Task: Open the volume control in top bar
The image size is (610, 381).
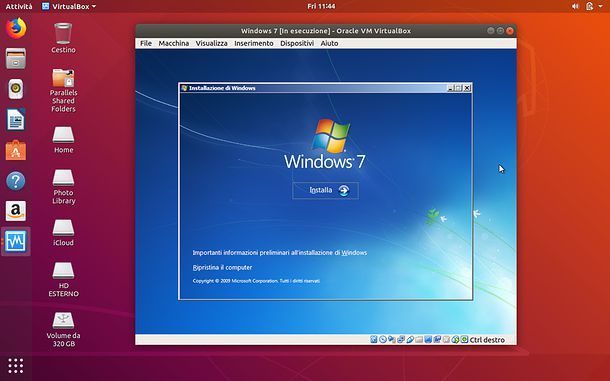Action: tap(575, 6)
